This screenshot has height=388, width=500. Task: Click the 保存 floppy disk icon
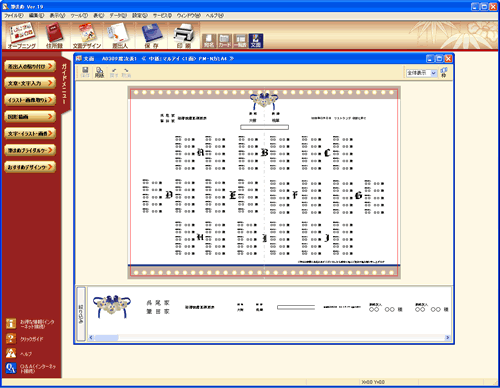coord(152,36)
